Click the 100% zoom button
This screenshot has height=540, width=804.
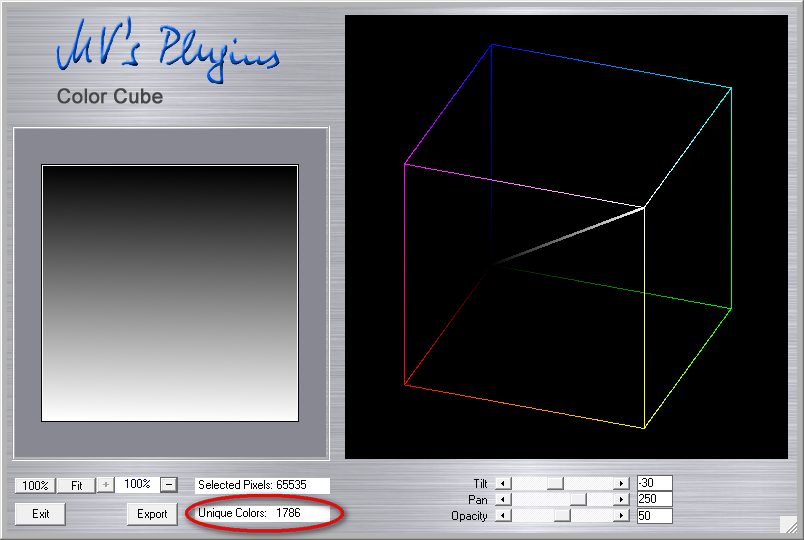[35, 485]
